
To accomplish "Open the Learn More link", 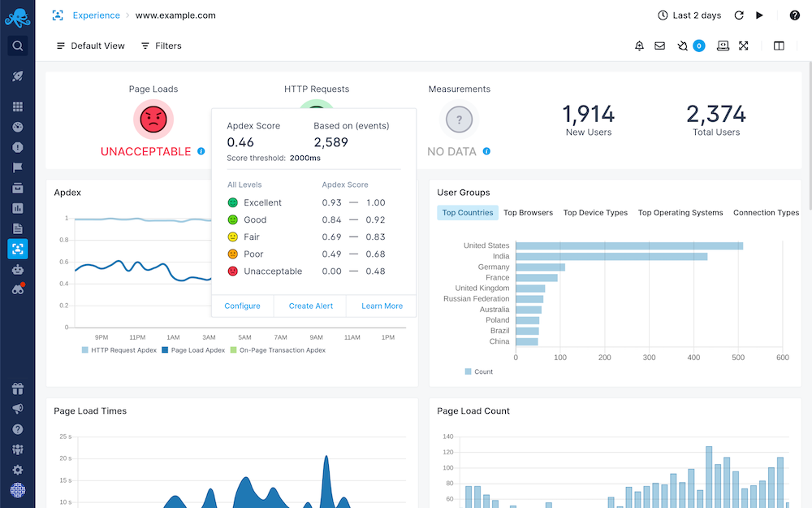I will coord(382,306).
